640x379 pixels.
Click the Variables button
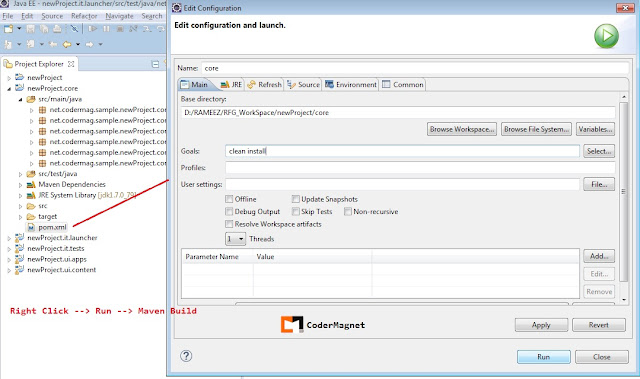595,129
